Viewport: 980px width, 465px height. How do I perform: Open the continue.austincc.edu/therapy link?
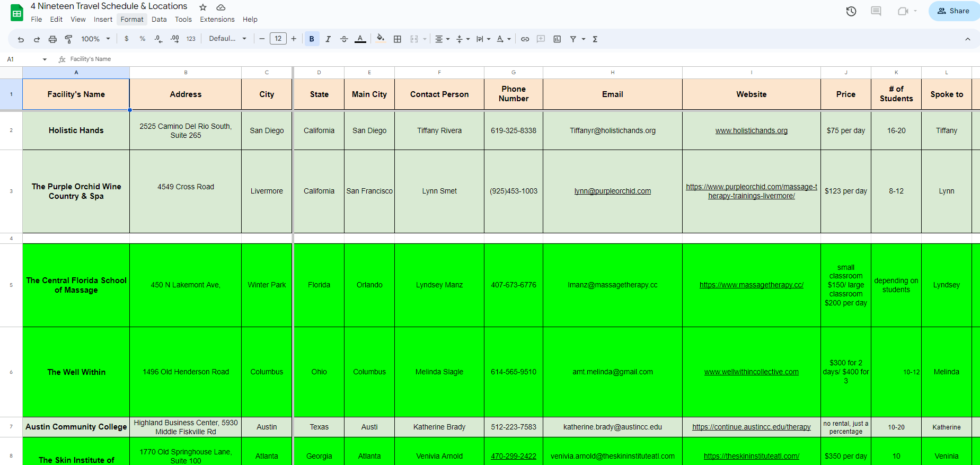click(x=751, y=427)
